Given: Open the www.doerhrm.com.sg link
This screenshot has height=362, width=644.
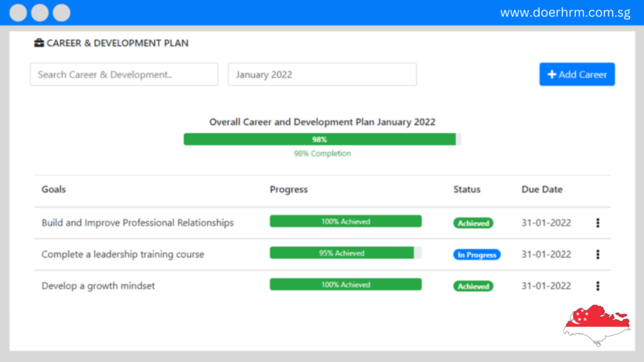Looking at the screenshot, I should point(565,13).
